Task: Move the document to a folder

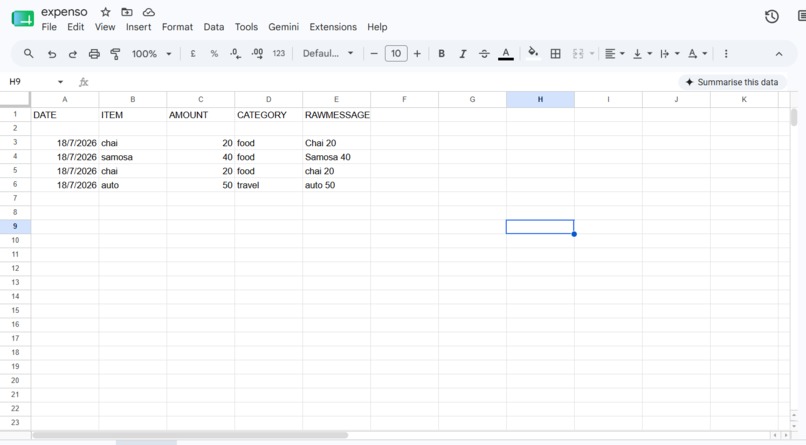Action: point(126,12)
